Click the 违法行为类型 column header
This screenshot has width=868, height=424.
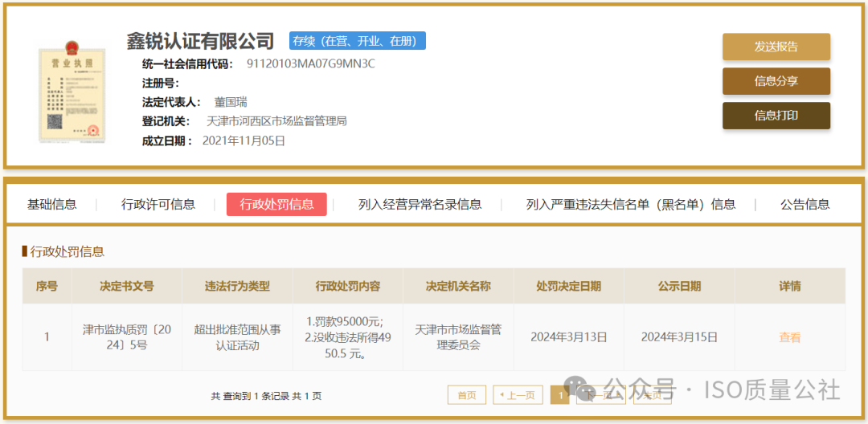click(237, 286)
